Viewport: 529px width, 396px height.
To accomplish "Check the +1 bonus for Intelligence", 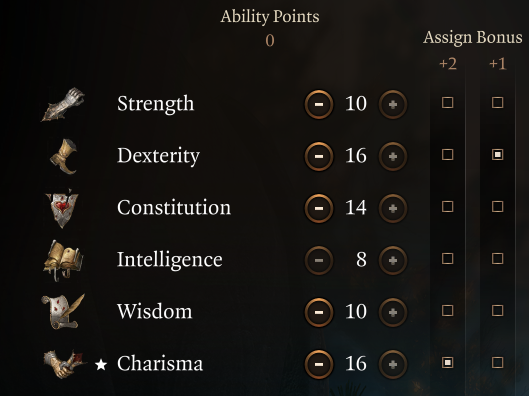I will click(497, 258).
